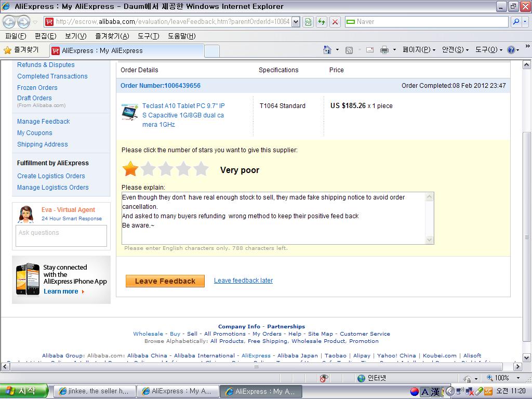This screenshot has height=399, width=532.
Task: Open the 안전(S) dropdown menu
Action: point(455,50)
